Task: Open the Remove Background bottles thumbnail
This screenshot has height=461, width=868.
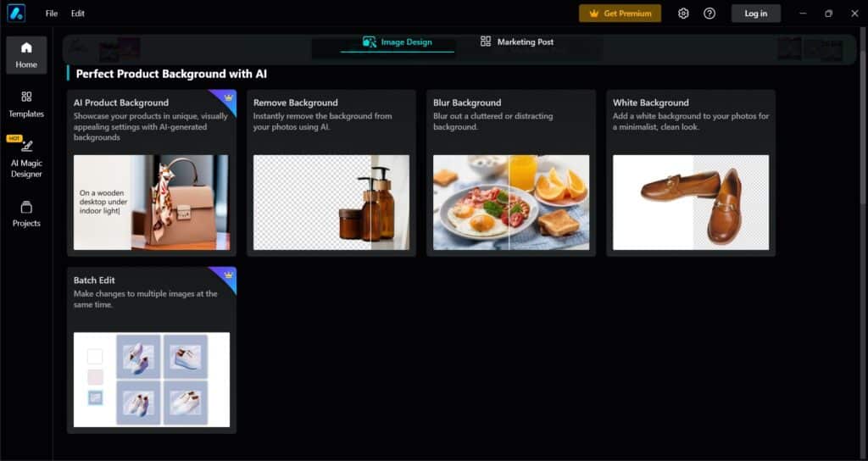Action: tap(331, 202)
